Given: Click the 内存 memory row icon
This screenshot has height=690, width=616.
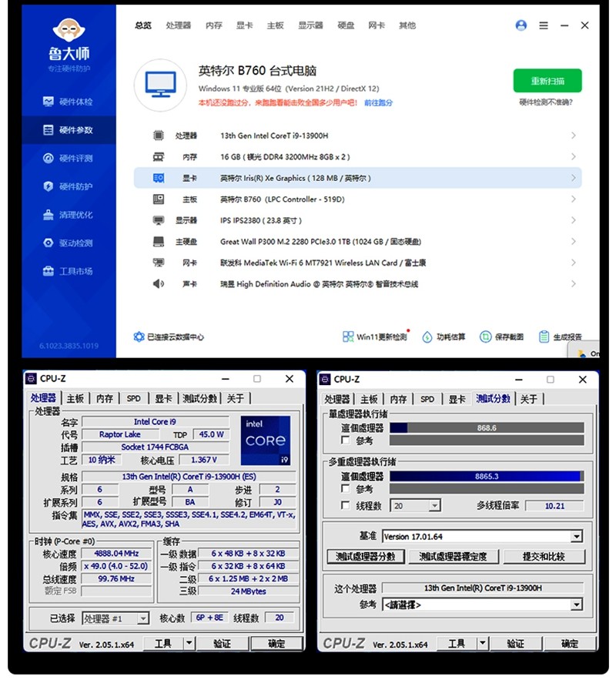Looking at the screenshot, I should coord(159,156).
